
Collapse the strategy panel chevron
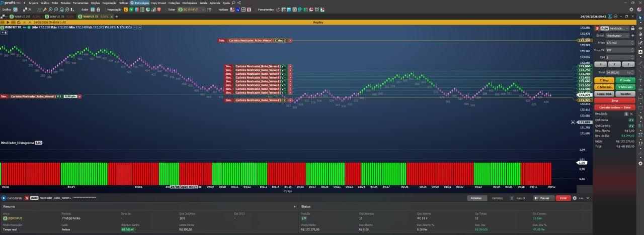click(588, 198)
